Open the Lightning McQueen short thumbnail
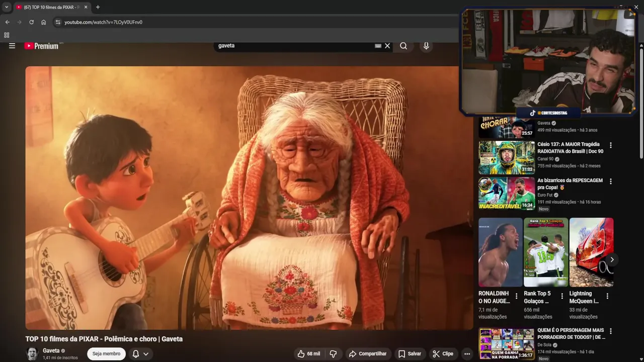The image size is (644, 362). 591,252
